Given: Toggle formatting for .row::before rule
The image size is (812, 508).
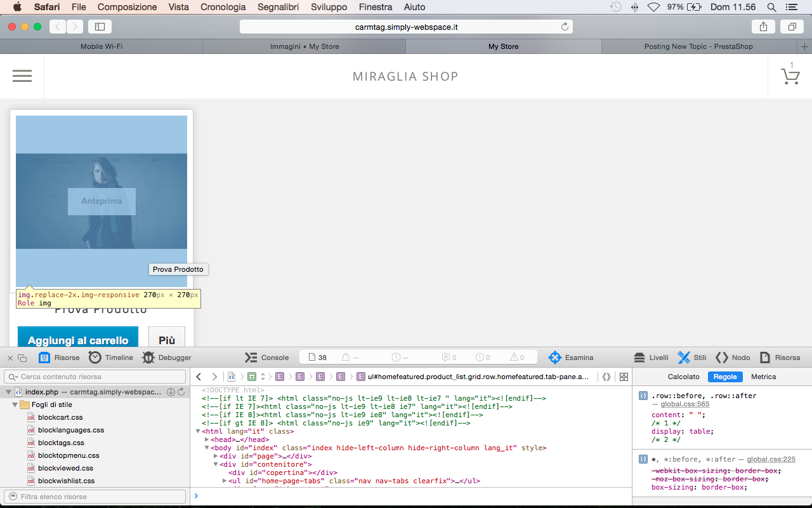Looking at the screenshot, I should click(643, 396).
